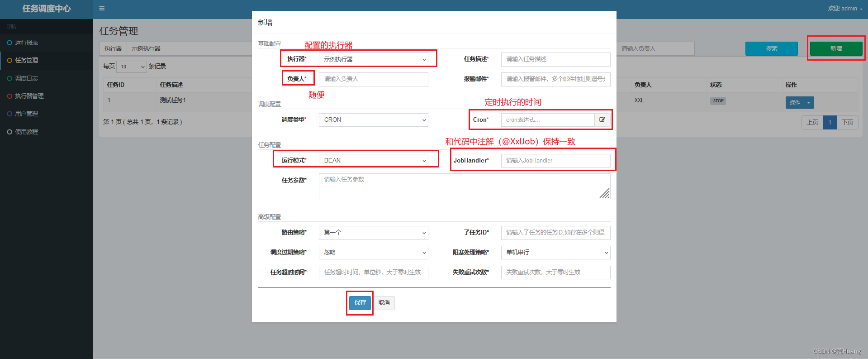
Task: Focus the 任务描述 input field
Action: pyautogui.click(x=555, y=59)
